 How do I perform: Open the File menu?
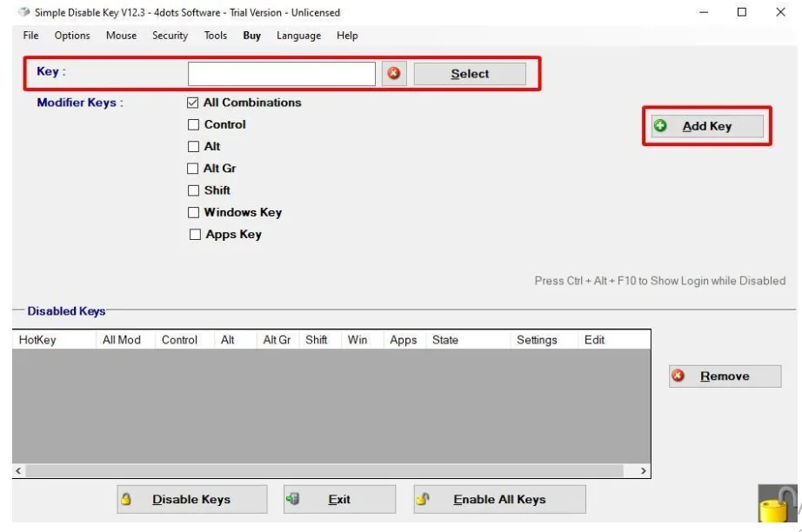coord(31,36)
